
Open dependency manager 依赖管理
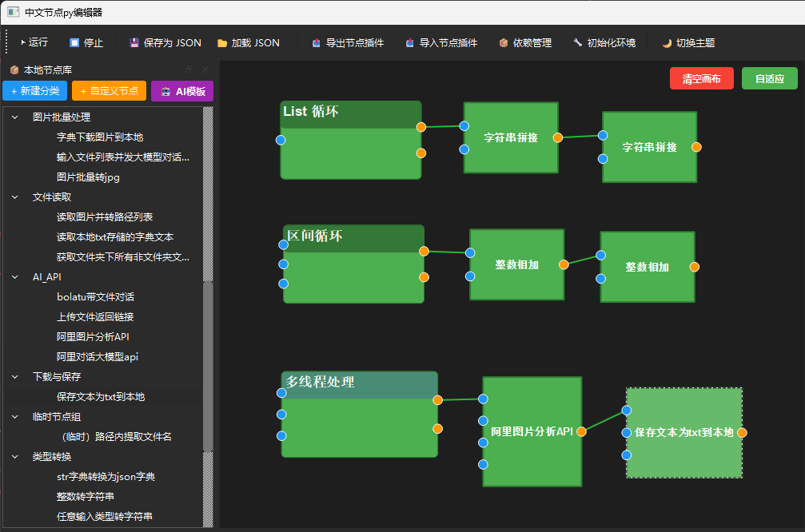tap(525, 43)
